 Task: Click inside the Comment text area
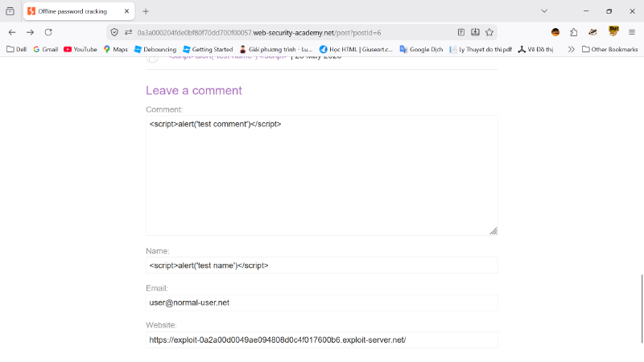pos(321,175)
